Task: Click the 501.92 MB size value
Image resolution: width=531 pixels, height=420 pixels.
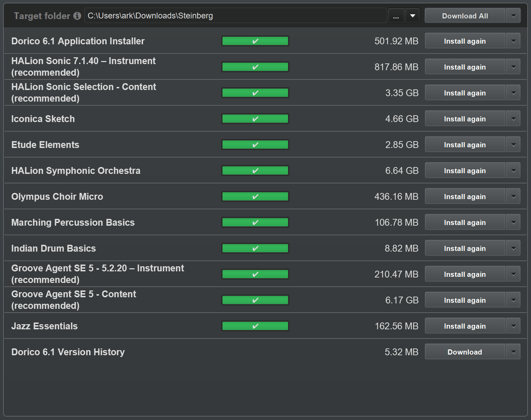Action: [x=396, y=41]
